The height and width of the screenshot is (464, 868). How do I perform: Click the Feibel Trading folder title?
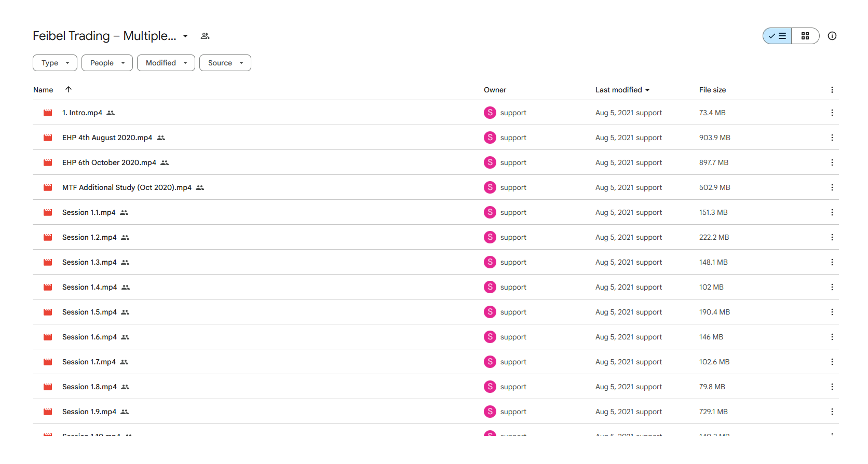point(104,36)
